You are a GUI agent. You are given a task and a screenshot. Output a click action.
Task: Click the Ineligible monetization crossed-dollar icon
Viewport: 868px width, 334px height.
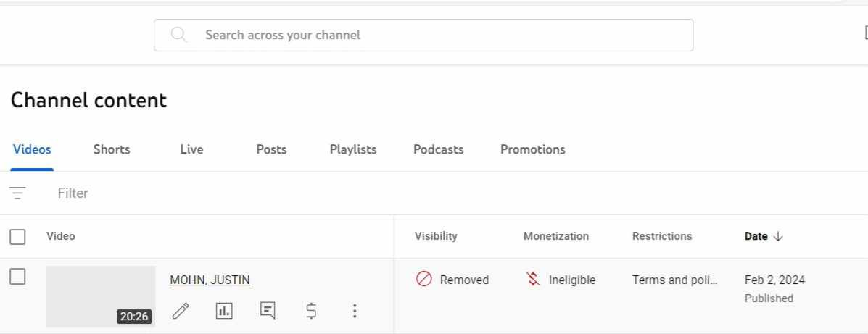click(532, 280)
